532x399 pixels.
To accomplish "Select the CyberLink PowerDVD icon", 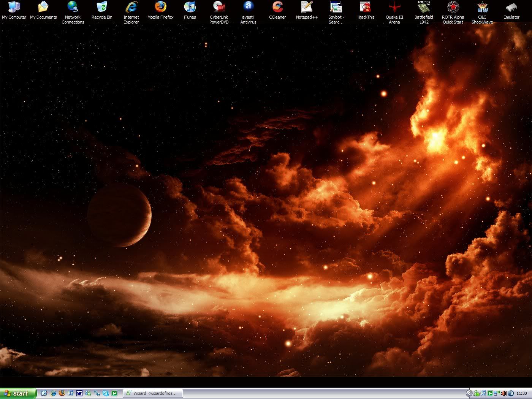I will pyautogui.click(x=219, y=13).
